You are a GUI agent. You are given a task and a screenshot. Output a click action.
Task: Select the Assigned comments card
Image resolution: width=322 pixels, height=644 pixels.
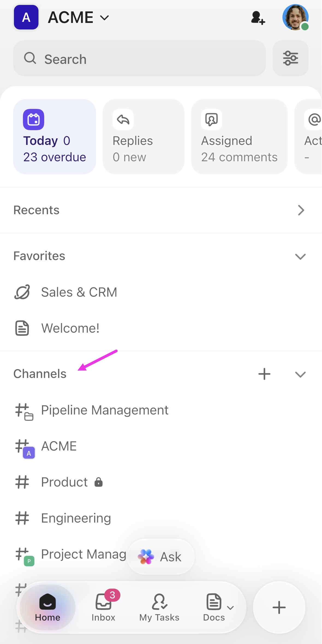(239, 137)
